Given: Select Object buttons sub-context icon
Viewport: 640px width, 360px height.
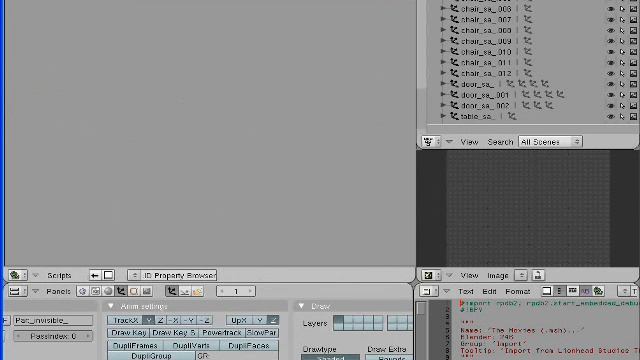Looking at the screenshot, I should [172, 291].
